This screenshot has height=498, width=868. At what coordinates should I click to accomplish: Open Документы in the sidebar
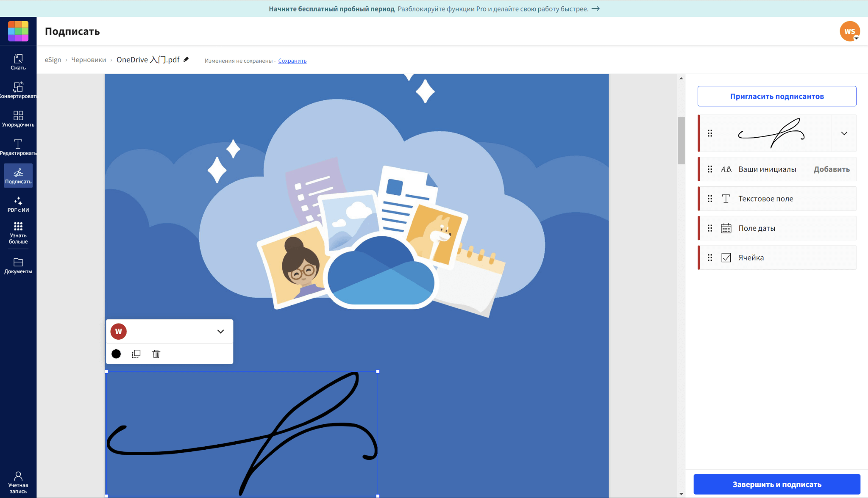pos(18,266)
